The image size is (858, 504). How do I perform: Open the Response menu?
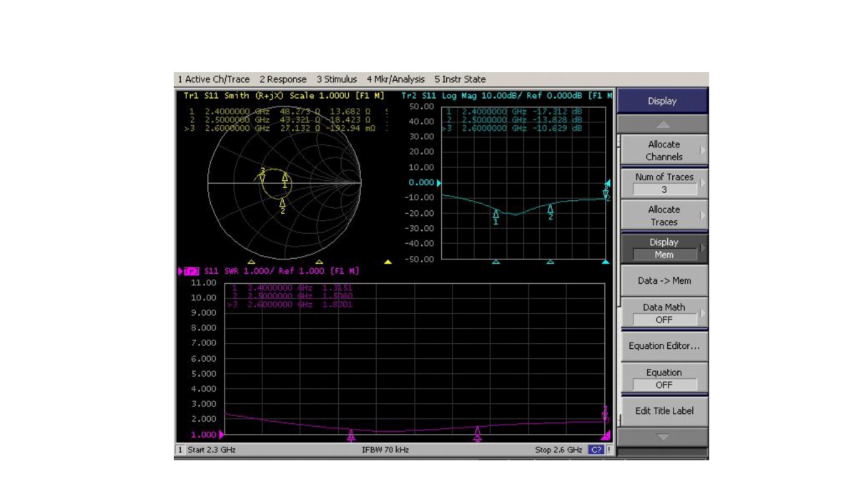282,79
